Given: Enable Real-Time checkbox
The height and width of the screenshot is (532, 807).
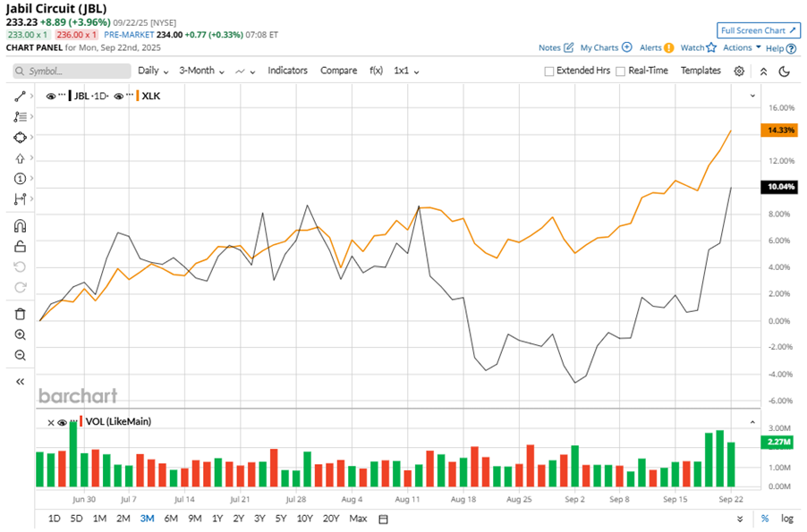Looking at the screenshot, I should [x=621, y=71].
